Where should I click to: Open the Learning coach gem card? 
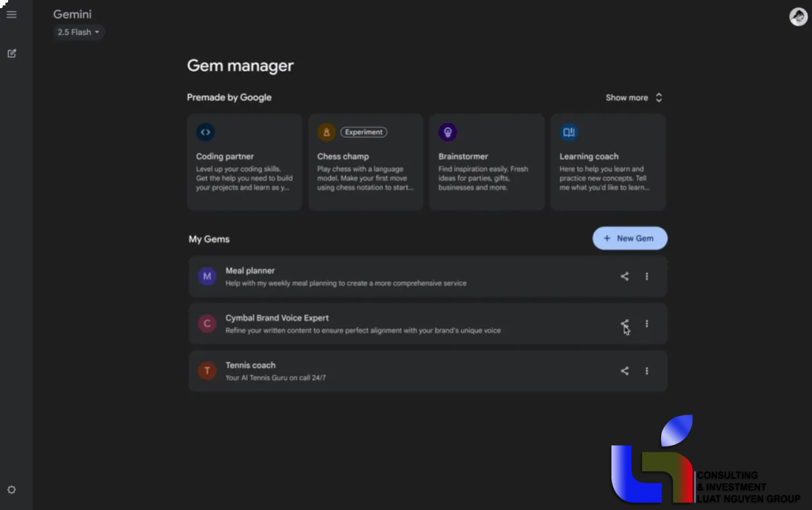tap(608, 162)
